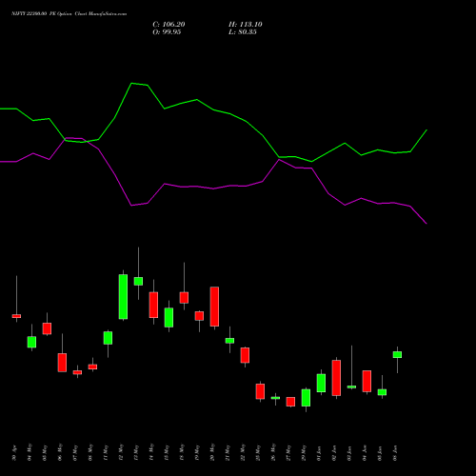Select the open value 'O: 99.95'
Image resolution: width=476 pixels, height=476 pixels.
click(x=167, y=32)
